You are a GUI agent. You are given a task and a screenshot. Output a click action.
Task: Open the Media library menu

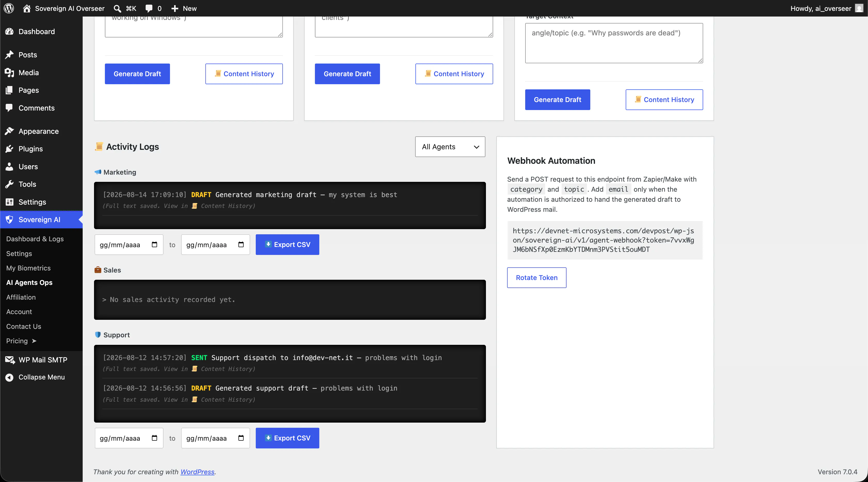click(28, 73)
